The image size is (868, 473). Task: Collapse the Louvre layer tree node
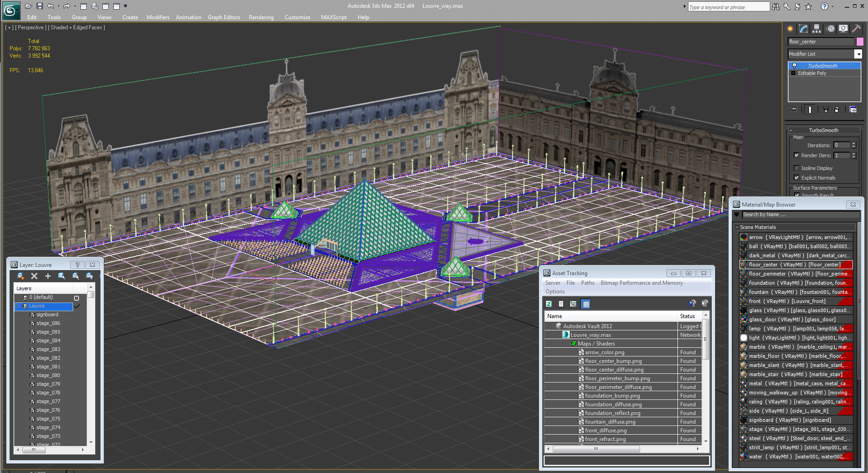coord(18,306)
